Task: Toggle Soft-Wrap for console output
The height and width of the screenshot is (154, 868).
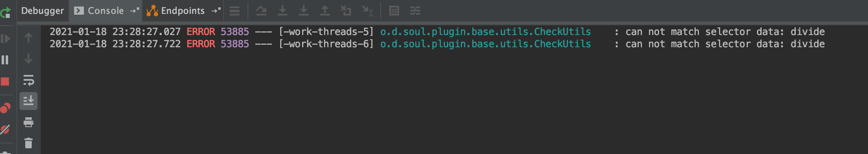Action: 28,80
